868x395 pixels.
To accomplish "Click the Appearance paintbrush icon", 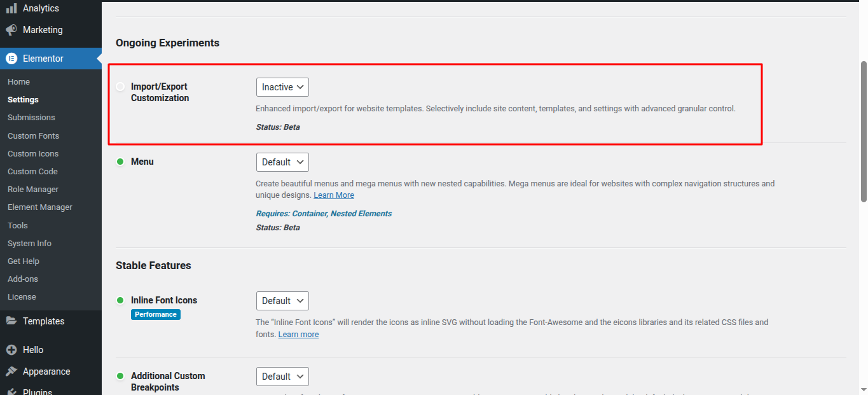I will pyautogui.click(x=11, y=371).
